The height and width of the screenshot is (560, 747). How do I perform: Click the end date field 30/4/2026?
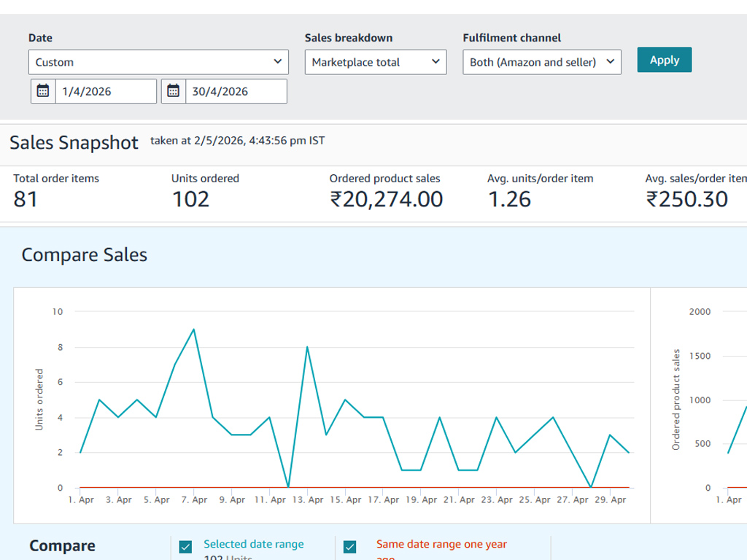236,91
